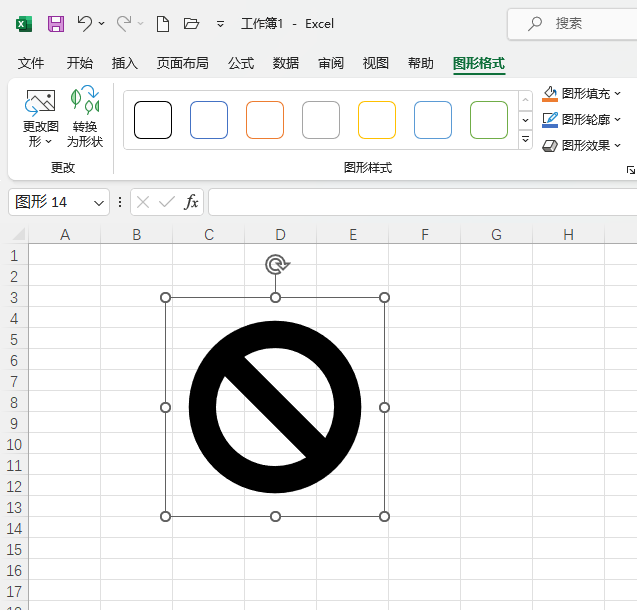Image resolution: width=637 pixels, height=610 pixels.
Task: Click cell G5
Action: [496, 339]
